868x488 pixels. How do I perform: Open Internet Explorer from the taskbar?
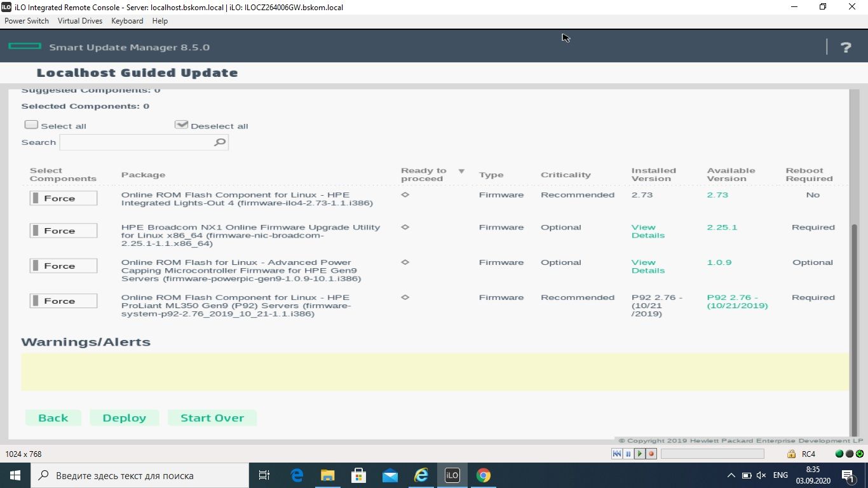(421, 475)
